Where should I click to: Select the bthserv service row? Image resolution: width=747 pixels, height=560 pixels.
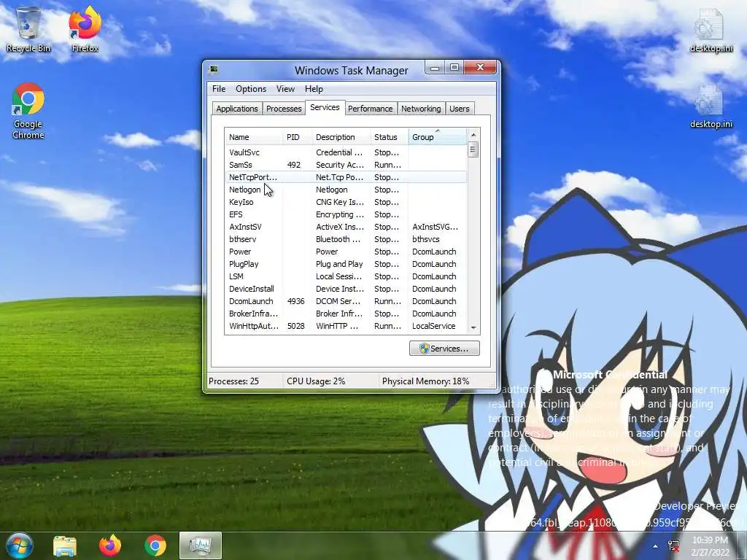(345, 239)
